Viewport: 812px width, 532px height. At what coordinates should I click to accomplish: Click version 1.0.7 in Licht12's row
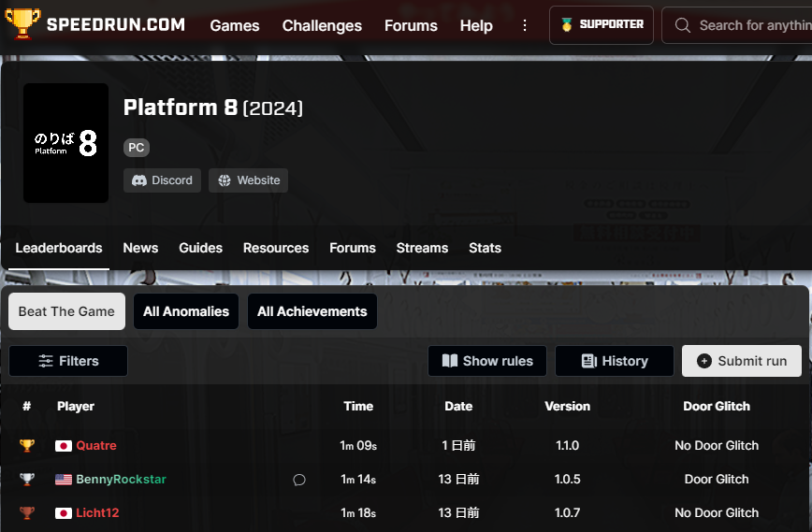pos(568,513)
